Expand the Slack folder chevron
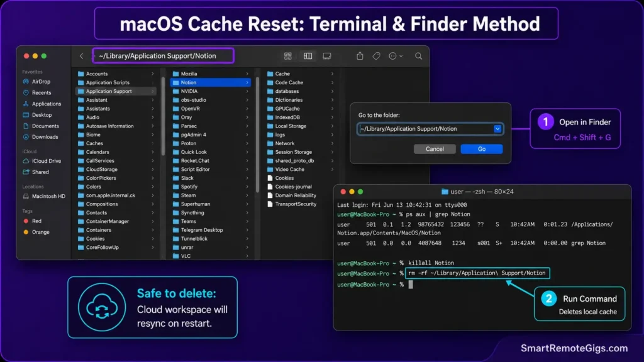Viewport: 644px width, 362px height. click(x=247, y=178)
